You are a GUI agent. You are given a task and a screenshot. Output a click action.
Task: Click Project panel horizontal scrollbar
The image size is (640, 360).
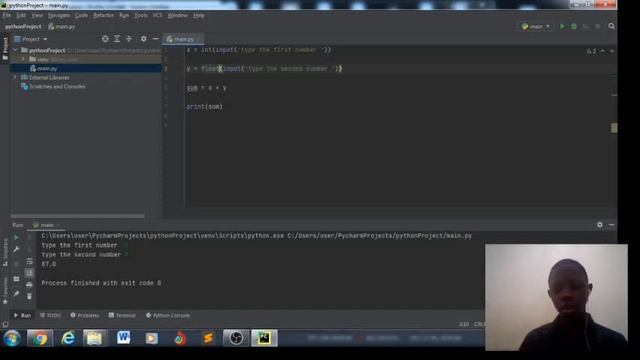78,216
